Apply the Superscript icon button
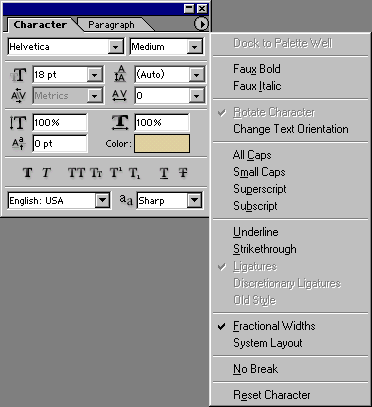Viewport: 372px width, 407px height. [116, 173]
